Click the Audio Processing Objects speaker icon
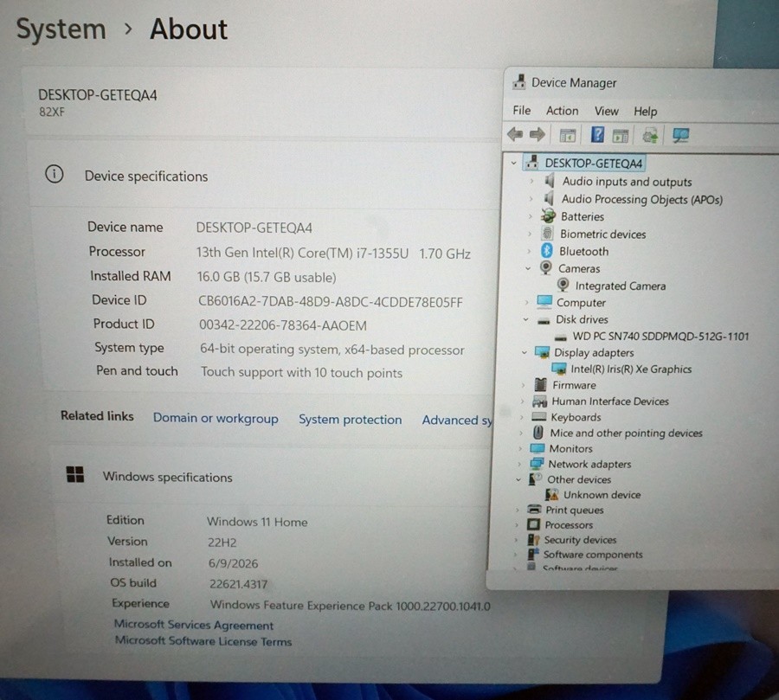779x700 pixels. click(x=549, y=199)
